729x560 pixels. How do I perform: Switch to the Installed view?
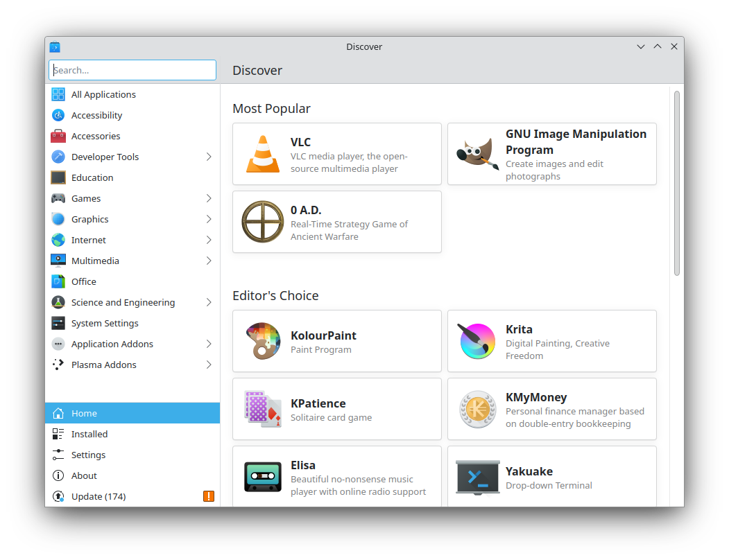(91, 434)
